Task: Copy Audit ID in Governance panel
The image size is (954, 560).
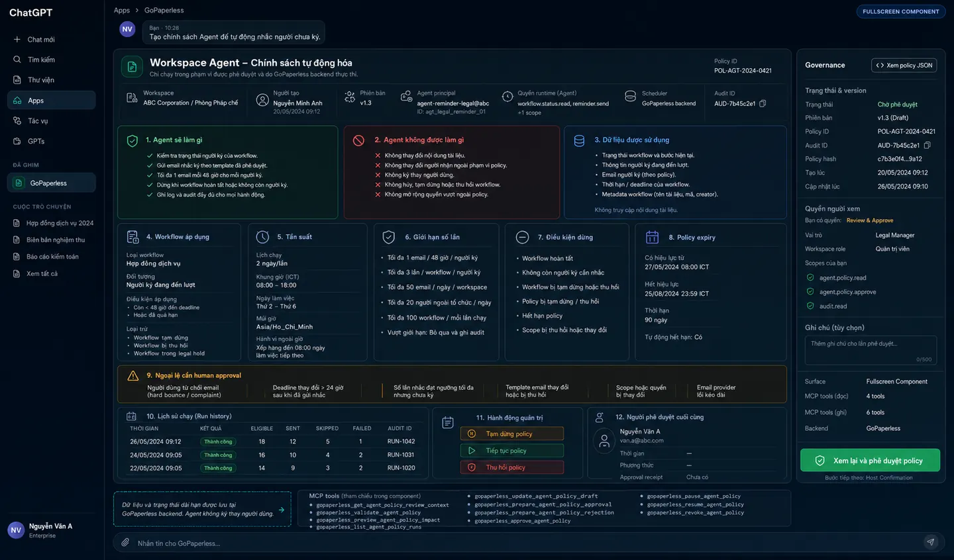Action: pyautogui.click(x=927, y=145)
